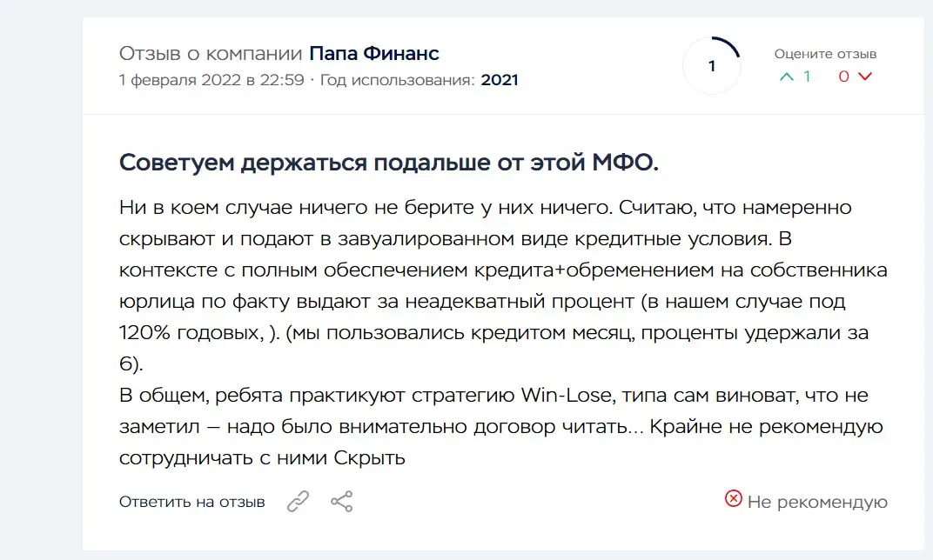Open the Папа Финанс company page
The width and height of the screenshot is (933, 560).
[x=373, y=54]
